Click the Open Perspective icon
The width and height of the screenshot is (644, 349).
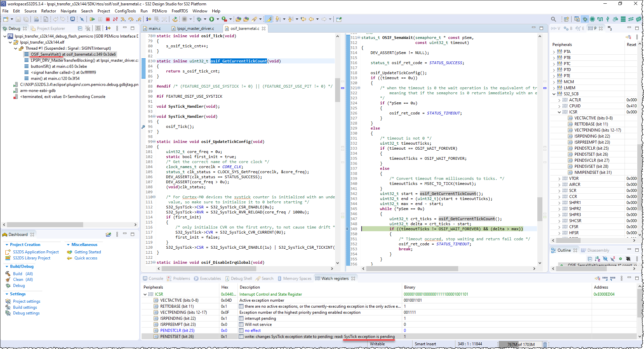pyautogui.click(x=566, y=19)
